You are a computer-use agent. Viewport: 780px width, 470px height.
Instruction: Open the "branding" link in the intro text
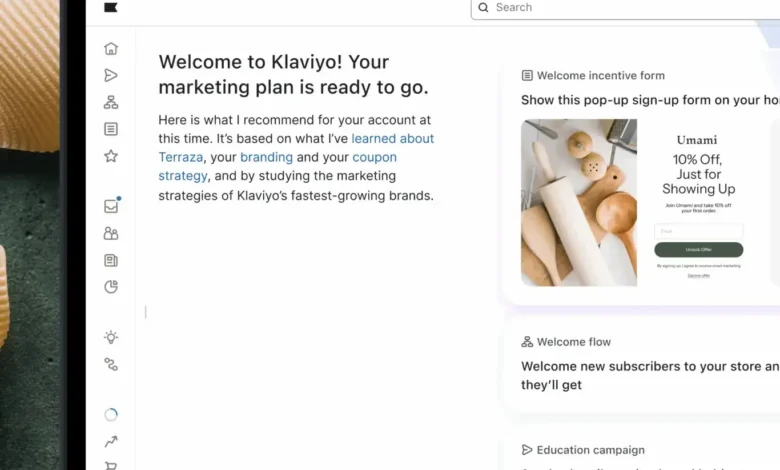(x=266, y=157)
